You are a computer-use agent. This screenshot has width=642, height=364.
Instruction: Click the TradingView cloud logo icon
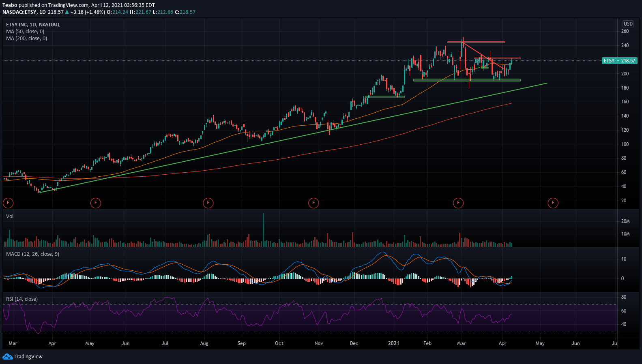coord(7,357)
